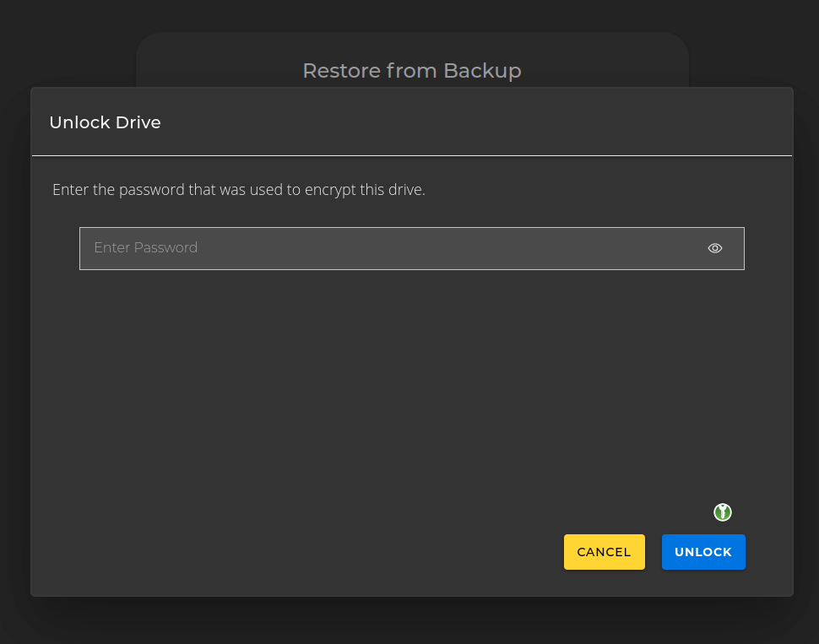Viewport: 819px width, 644px height.
Task: Click the divider line under Unlock Drive
Action: coord(411,156)
